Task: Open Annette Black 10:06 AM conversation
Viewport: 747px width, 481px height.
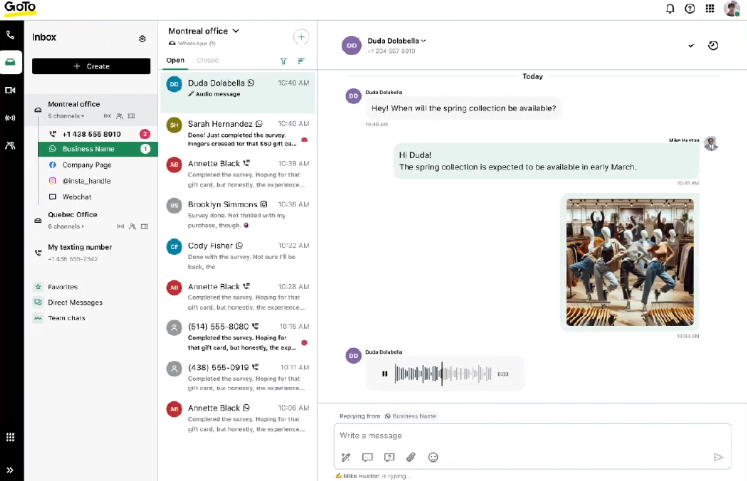Action: [238, 418]
